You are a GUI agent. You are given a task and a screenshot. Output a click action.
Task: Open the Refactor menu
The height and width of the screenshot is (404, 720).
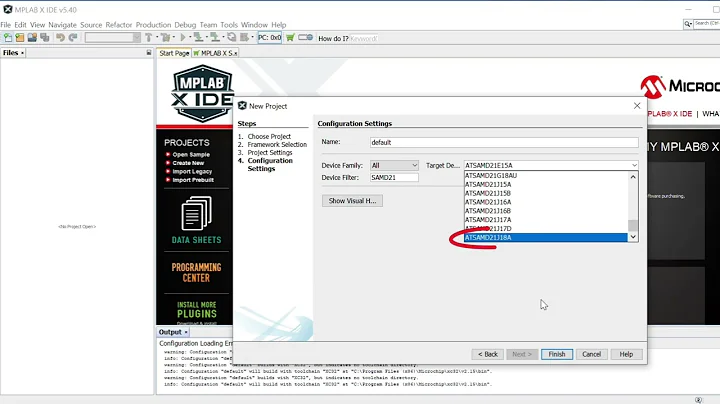pyautogui.click(x=119, y=25)
